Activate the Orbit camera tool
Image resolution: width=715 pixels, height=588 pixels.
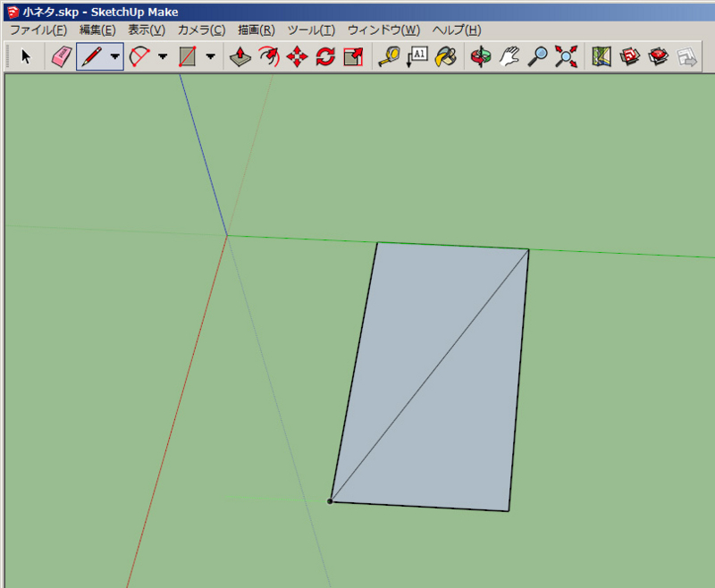click(480, 56)
